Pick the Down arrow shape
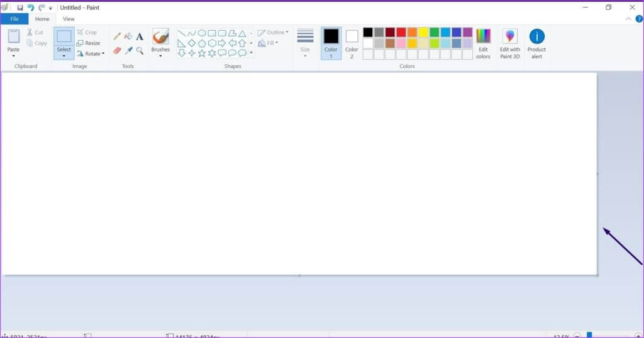Viewport: 644px width, 338px height. pos(182,53)
